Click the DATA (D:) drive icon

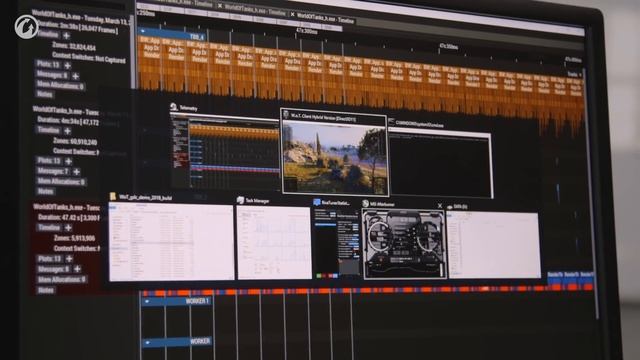[450, 207]
